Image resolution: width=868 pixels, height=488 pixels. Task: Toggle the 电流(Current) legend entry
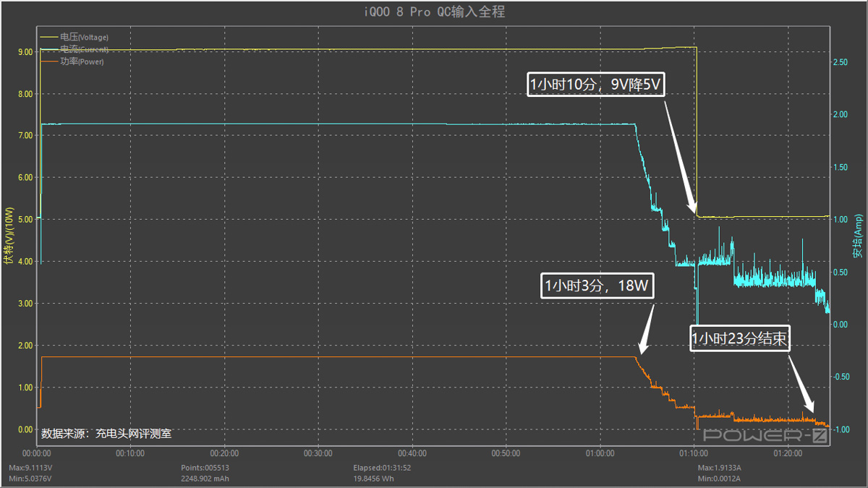point(84,49)
